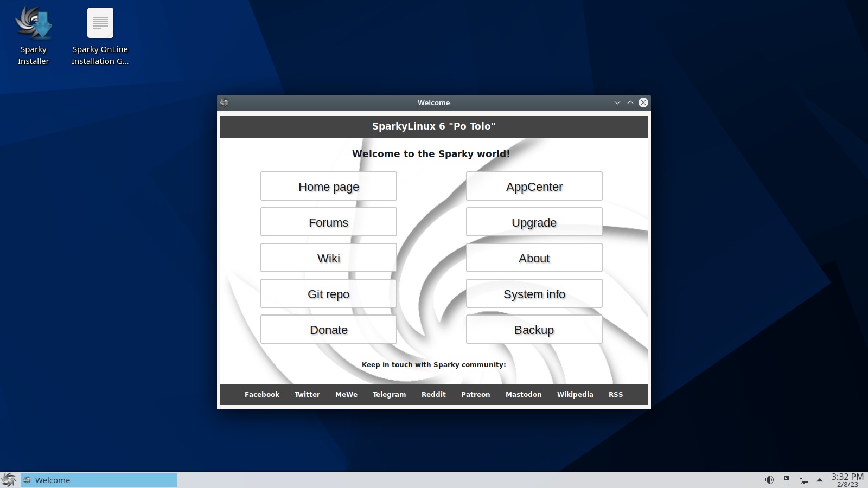Click 'Keep in touch with Sparky community:' text

point(434,365)
